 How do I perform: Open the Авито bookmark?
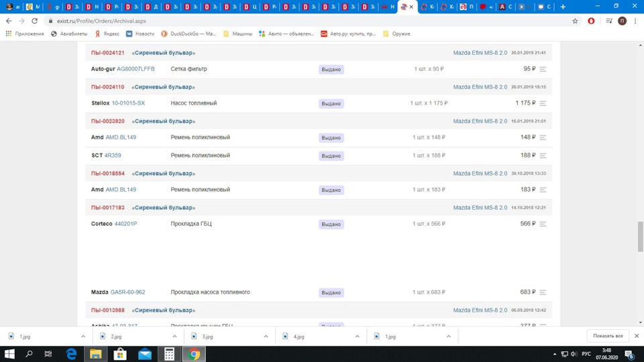pyautogui.click(x=286, y=34)
